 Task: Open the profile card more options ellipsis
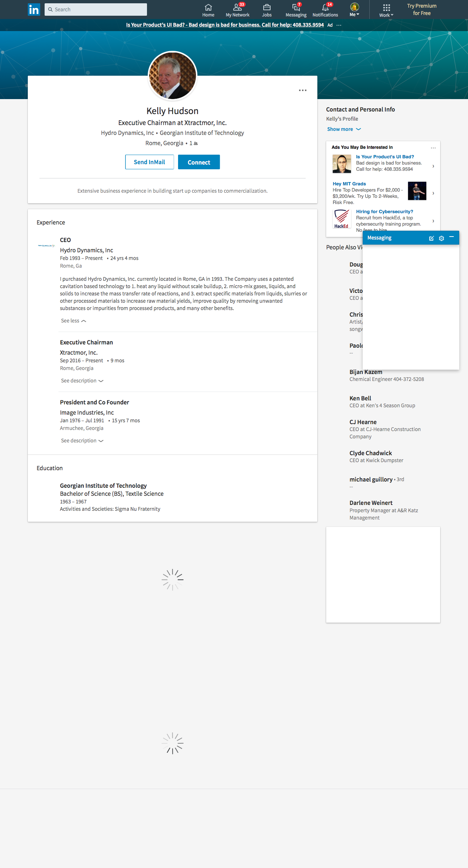click(302, 90)
